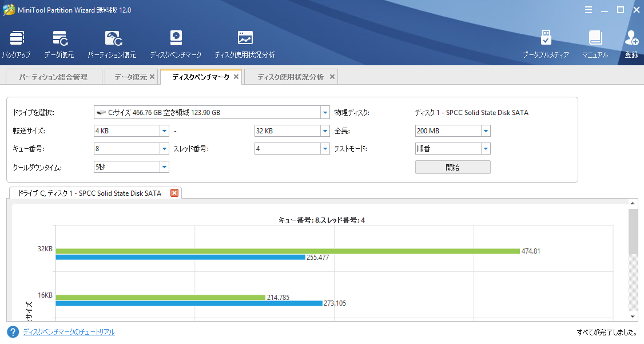This screenshot has height=344, width=644.
Task: Open the hamburger menu in title bar
Action: point(589,10)
